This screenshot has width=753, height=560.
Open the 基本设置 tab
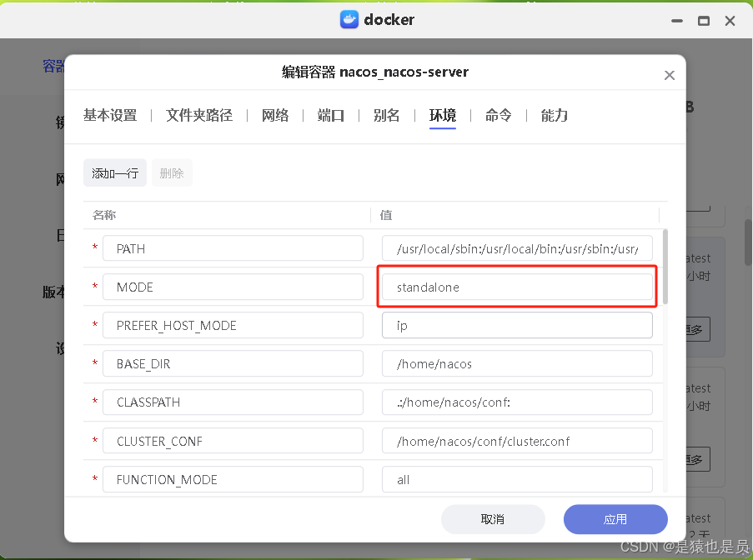click(110, 115)
